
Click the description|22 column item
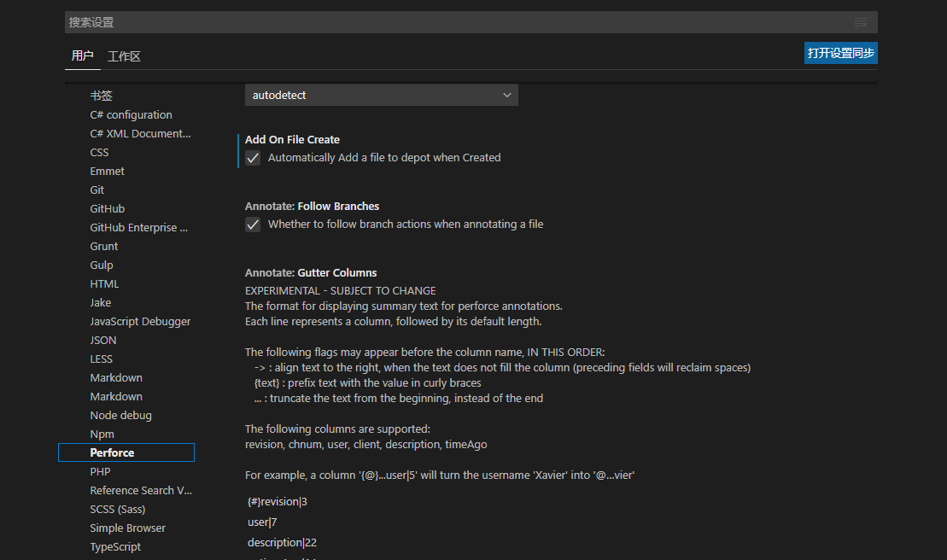click(282, 543)
